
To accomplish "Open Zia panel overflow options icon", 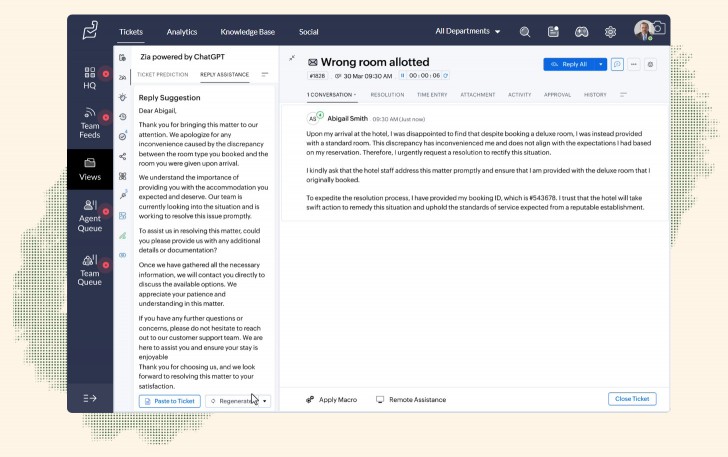I will [x=265, y=74].
